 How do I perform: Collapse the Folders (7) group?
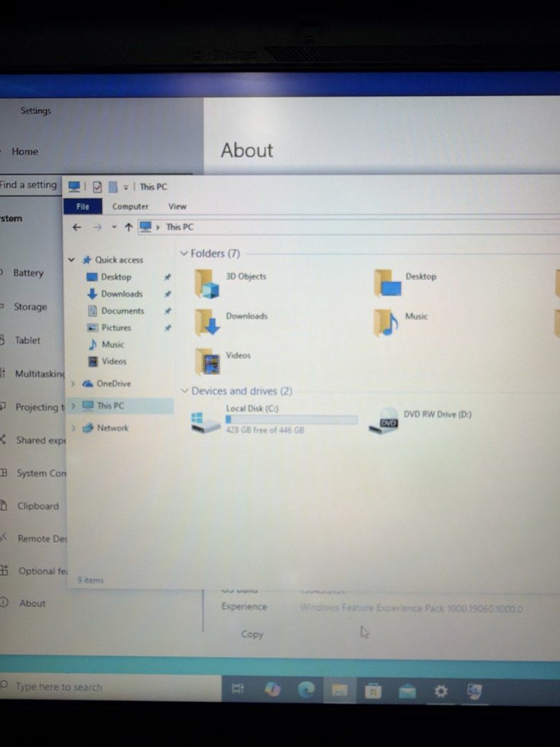click(184, 253)
